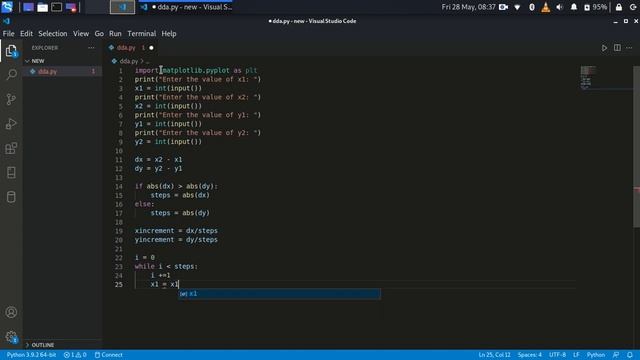Change indentation via Spaces: 4

(x=529, y=355)
